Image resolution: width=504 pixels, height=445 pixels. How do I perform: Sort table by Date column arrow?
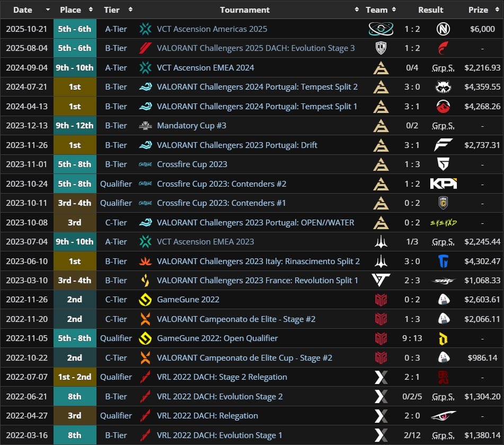click(x=48, y=10)
